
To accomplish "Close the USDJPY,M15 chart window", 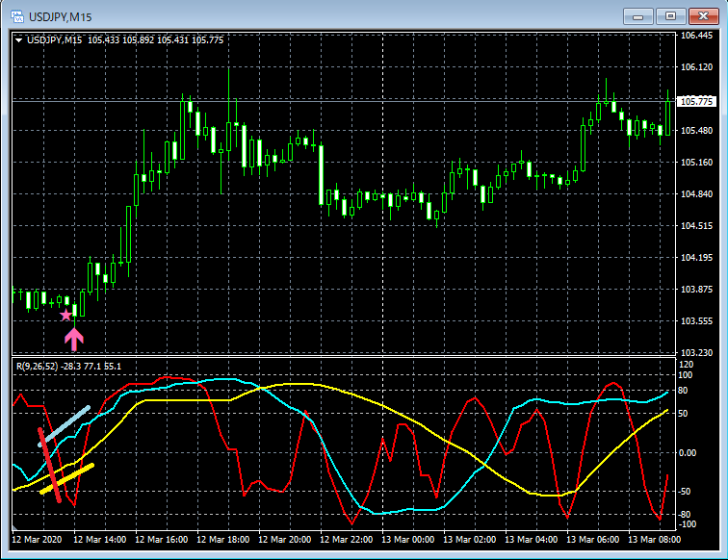I will (702, 15).
